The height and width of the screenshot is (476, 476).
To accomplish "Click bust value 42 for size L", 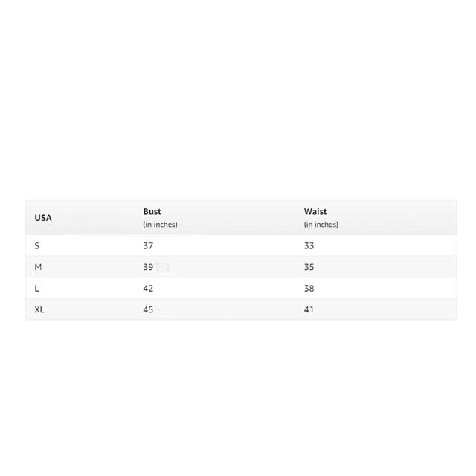I will pyautogui.click(x=148, y=289).
